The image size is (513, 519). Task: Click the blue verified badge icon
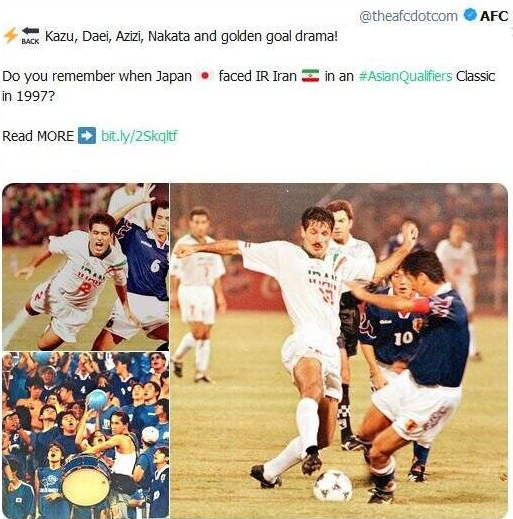point(470,15)
